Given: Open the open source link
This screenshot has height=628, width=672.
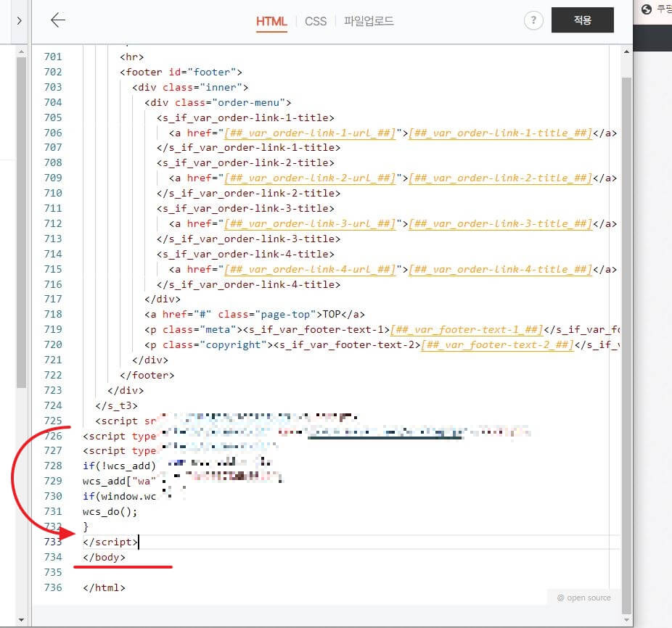Looking at the screenshot, I should 583,598.
